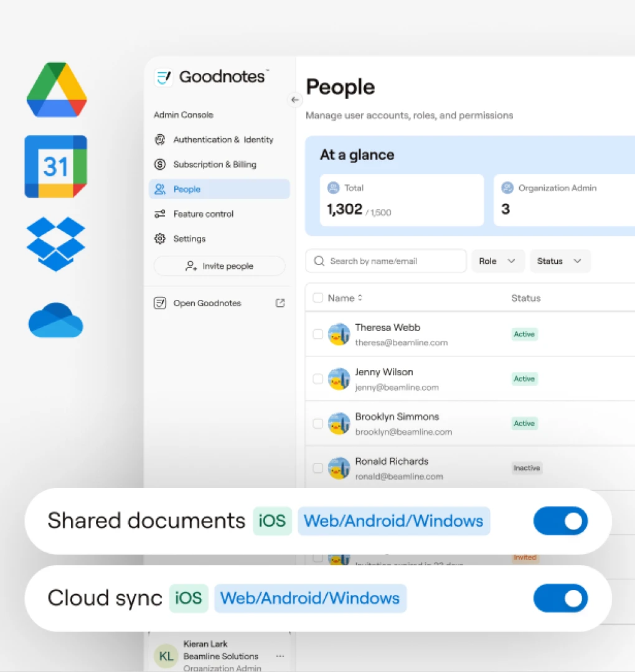The height and width of the screenshot is (672, 635).
Task: Go to Authentication & Identity
Action: 220,140
